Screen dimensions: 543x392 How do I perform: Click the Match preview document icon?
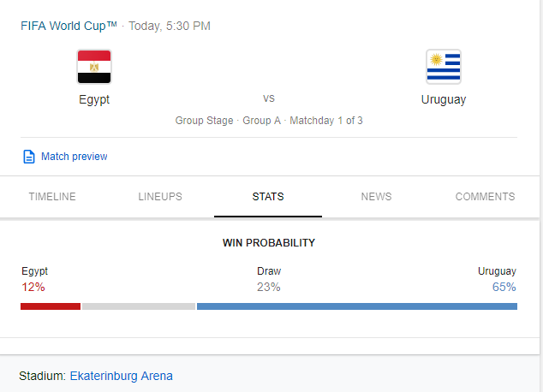coord(29,157)
